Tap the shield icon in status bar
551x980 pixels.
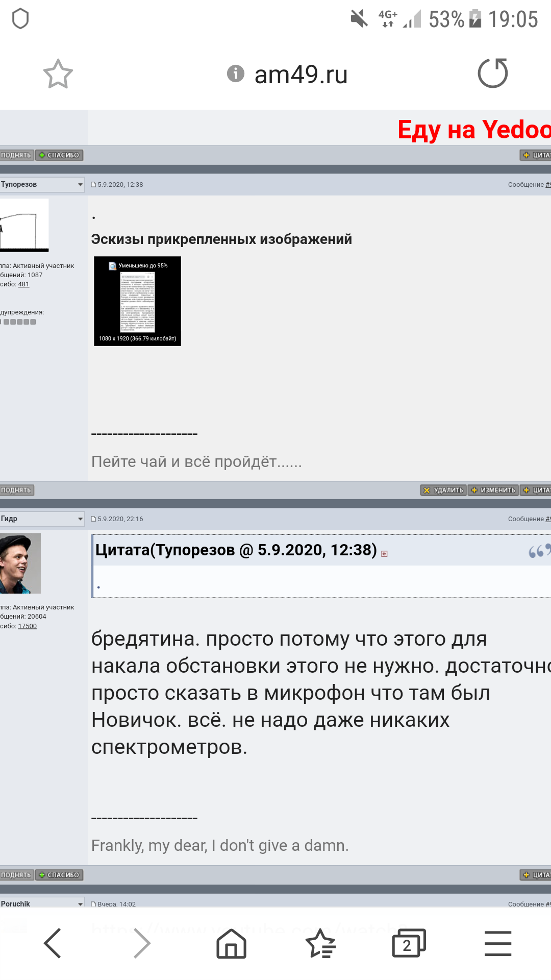point(20,19)
